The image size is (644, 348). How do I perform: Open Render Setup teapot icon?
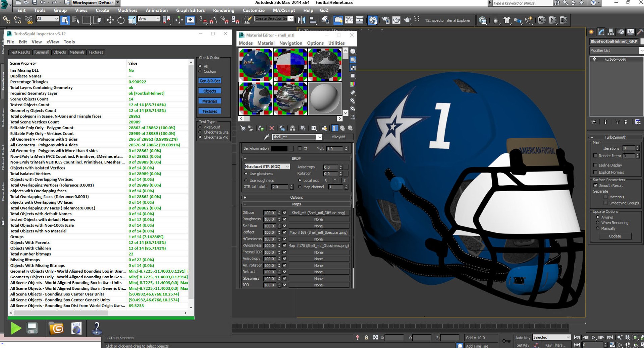[385, 20]
